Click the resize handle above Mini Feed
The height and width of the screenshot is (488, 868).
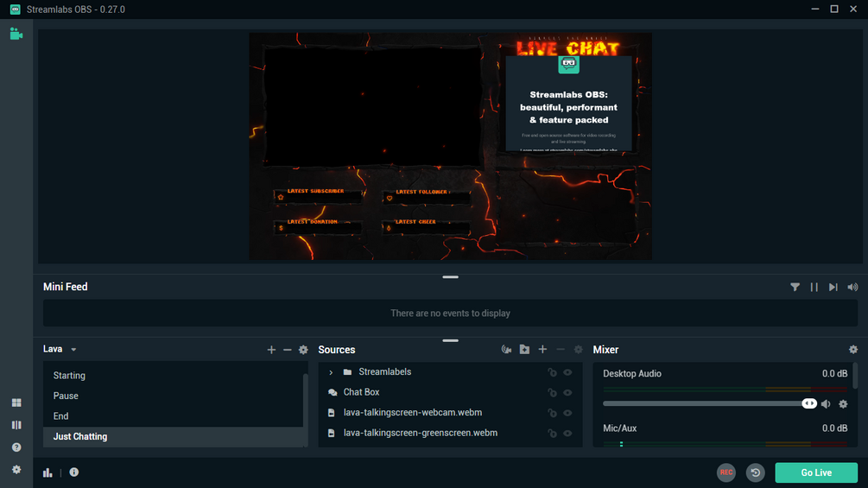click(451, 276)
